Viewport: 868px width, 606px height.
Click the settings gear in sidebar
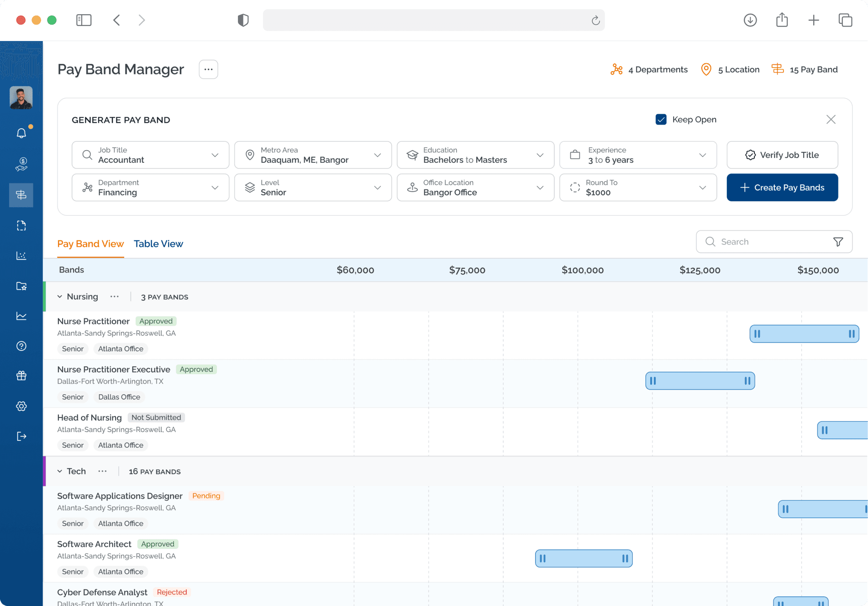pyautogui.click(x=21, y=406)
